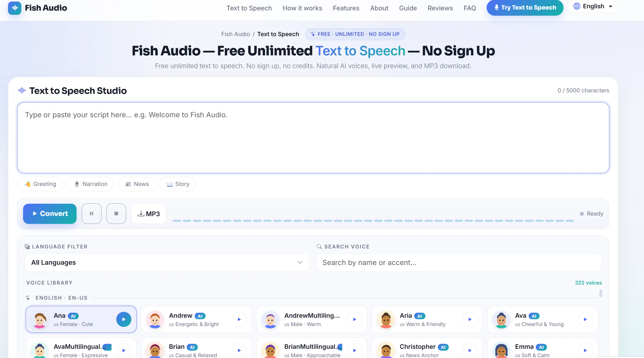Click the ENGLISH · EN-US section header

[61, 298]
